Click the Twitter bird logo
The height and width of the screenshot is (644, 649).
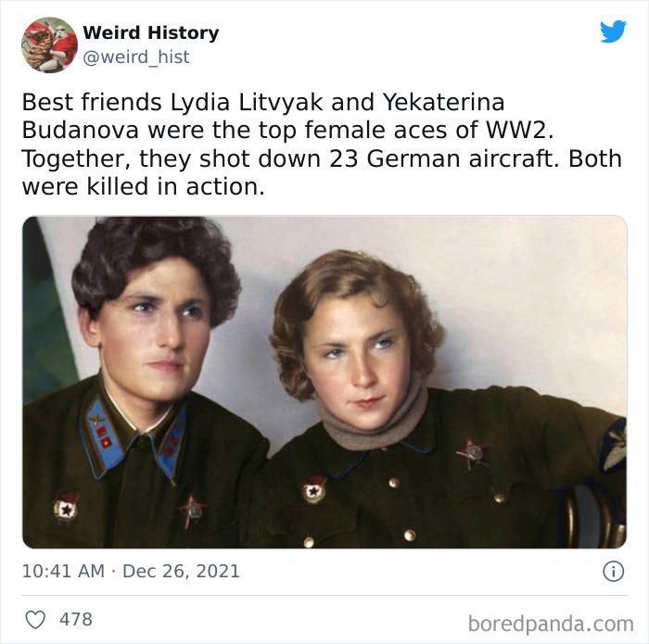click(613, 31)
